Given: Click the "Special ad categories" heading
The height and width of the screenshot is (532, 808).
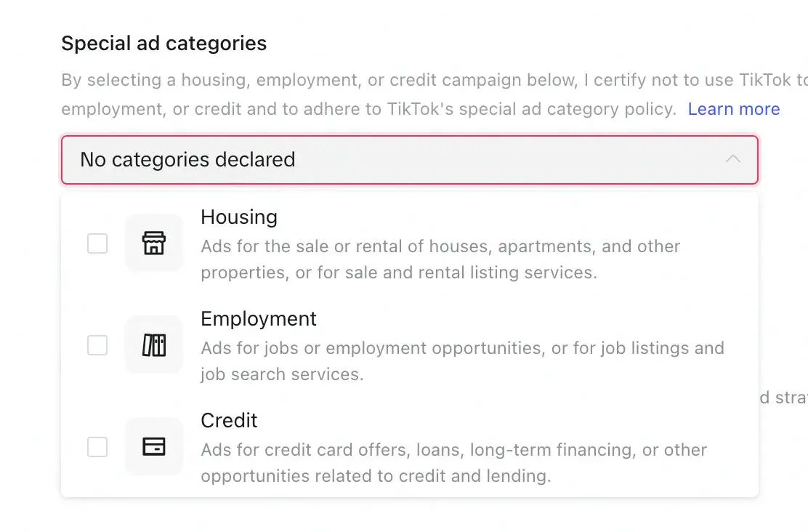Looking at the screenshot, I should tap(164, 44).
